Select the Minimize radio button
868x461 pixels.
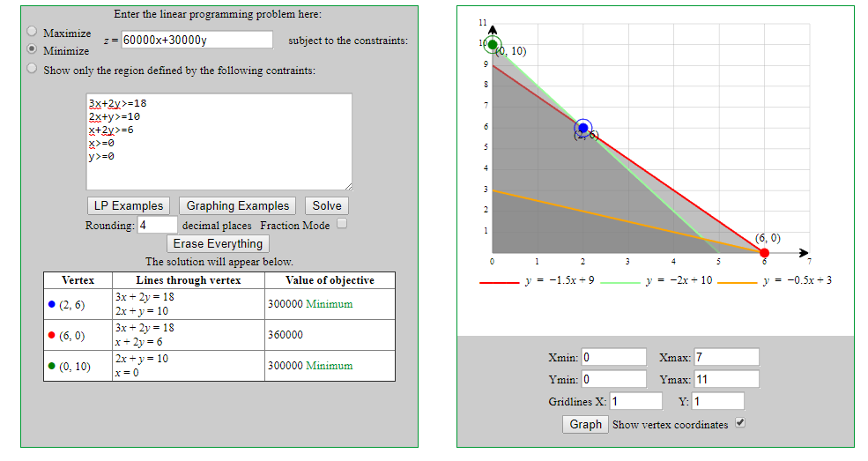[x=33, y=50]
